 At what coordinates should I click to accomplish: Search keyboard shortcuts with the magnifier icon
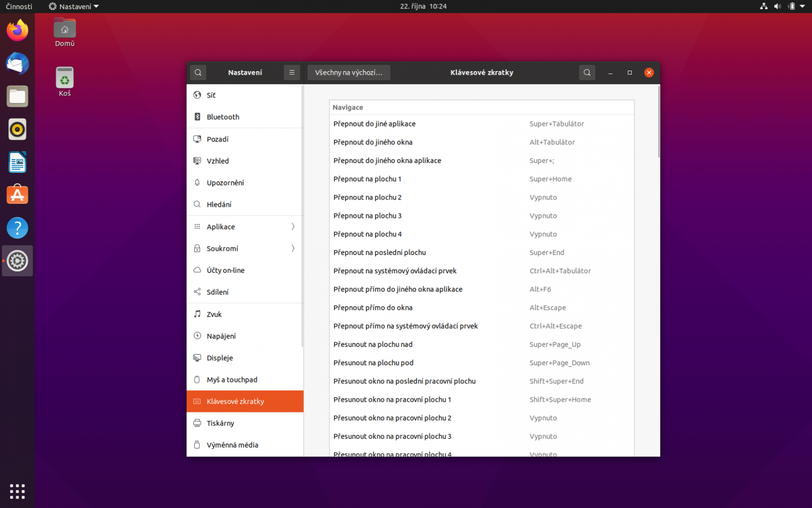click(x=587, y=72)
